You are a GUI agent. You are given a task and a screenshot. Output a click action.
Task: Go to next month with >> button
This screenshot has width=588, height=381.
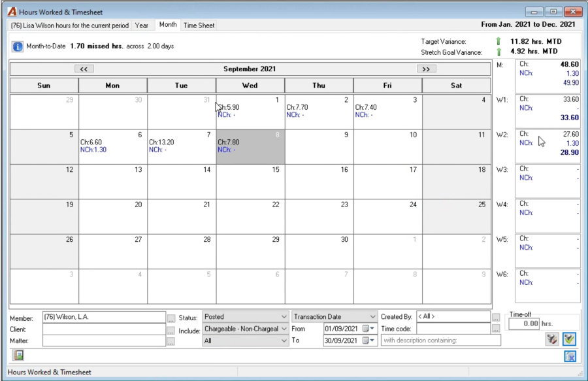(427, 69)
